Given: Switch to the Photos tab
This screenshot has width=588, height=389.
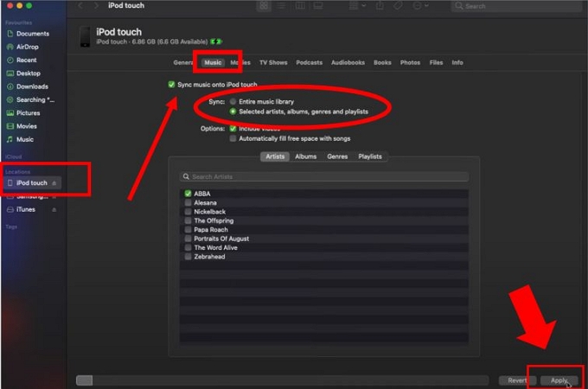Looking at the screenshot, I should point(410,62).
